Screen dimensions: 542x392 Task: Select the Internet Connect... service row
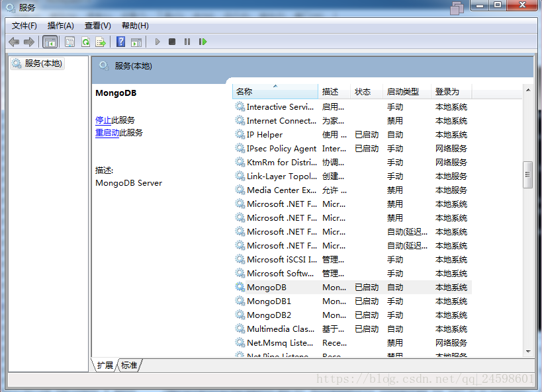click(352, 121)
